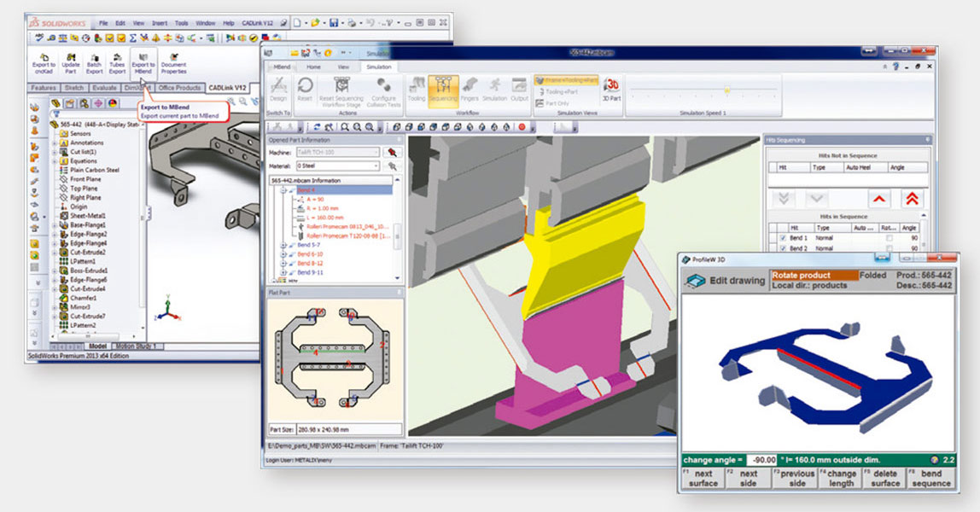Viewport: 980px width, 512px height.
Task: Toggle the Bend 2 checkbox in Hits in Sequence
Action: click(x=783, y=247)
